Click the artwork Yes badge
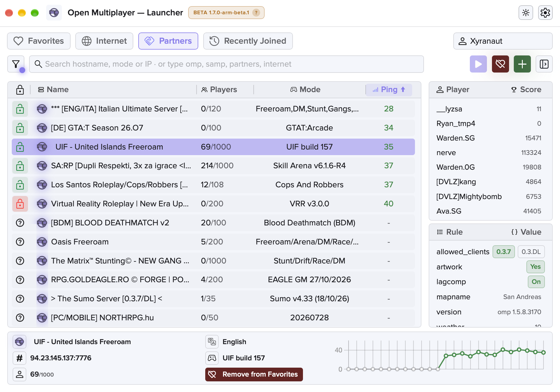 tap(535, 267)
